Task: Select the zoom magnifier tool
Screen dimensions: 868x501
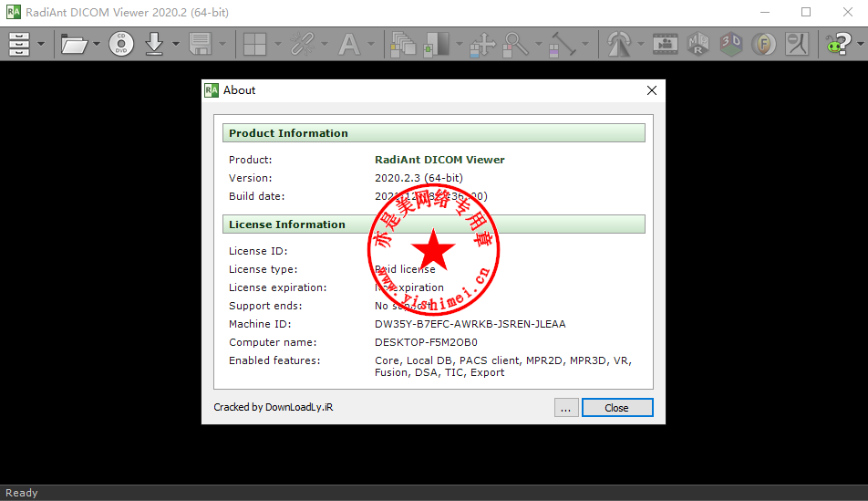Action: tap(515, 44)
